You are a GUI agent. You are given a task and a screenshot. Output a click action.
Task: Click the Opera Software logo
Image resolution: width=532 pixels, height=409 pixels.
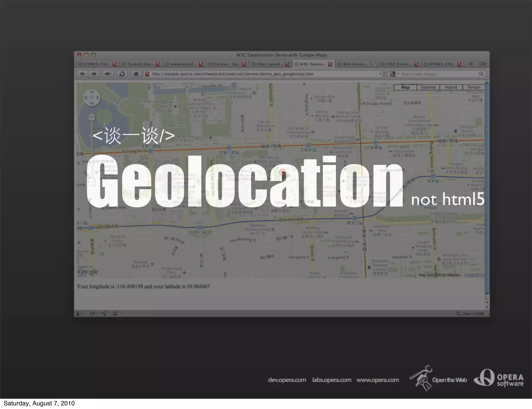(x=499, y=378)
